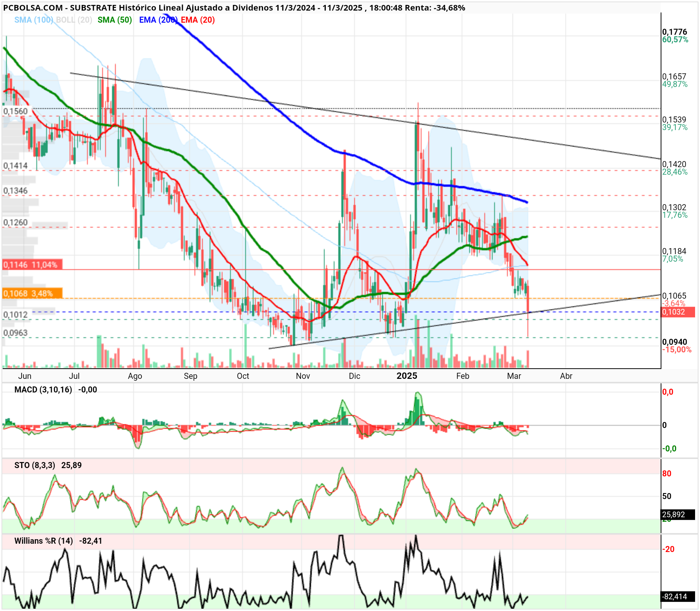
Task: Click the EMA (20) legend label
Action: pos(198,20)
